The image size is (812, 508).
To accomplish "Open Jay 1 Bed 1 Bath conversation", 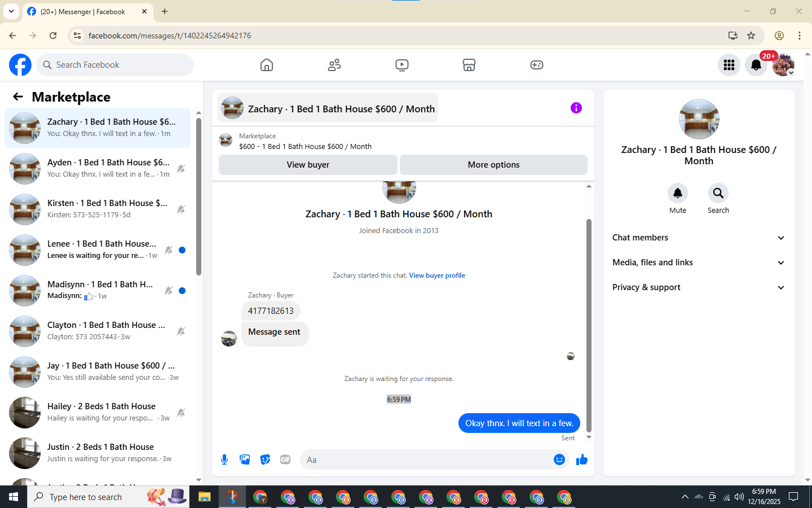I will point(97,372).
